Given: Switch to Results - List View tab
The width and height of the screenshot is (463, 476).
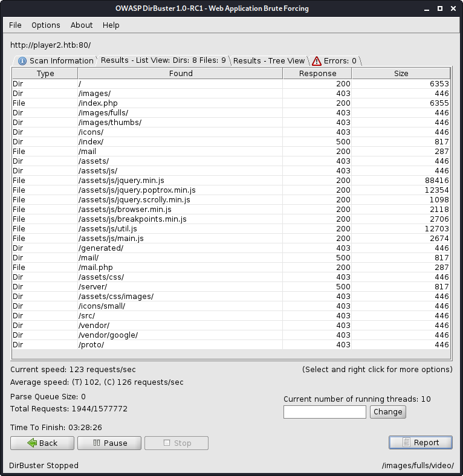Looking at the screenshot, I should pos(163,60).
